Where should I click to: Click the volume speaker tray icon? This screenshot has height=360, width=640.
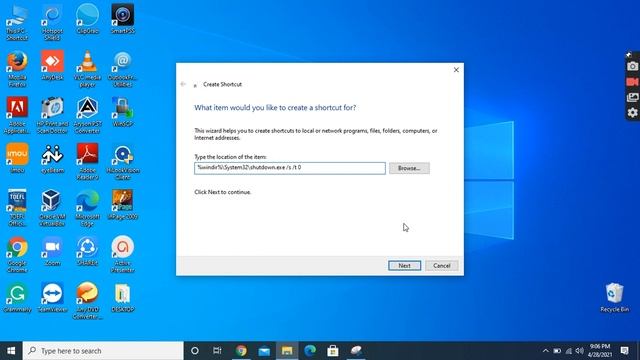coord(580,351)
